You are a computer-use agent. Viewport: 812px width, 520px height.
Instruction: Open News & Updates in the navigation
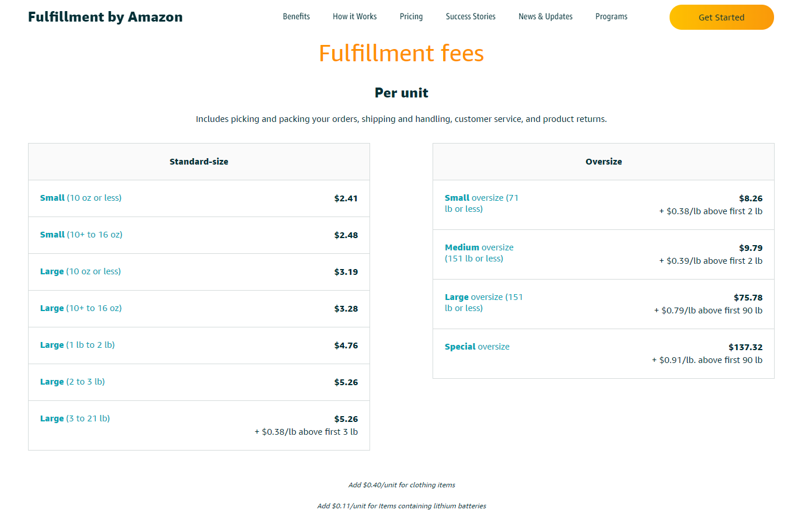pos(546,16)
